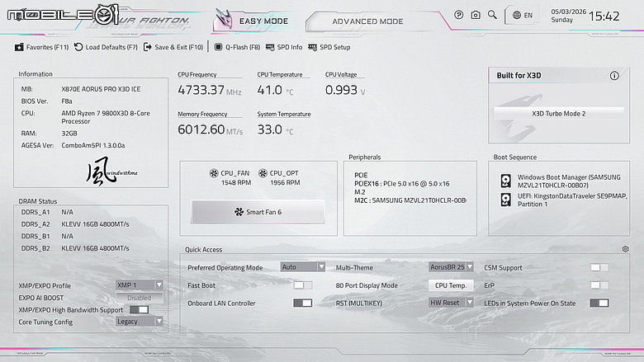Click the clock time 15:42
644x362 pixels.
(x=604, y=16)
